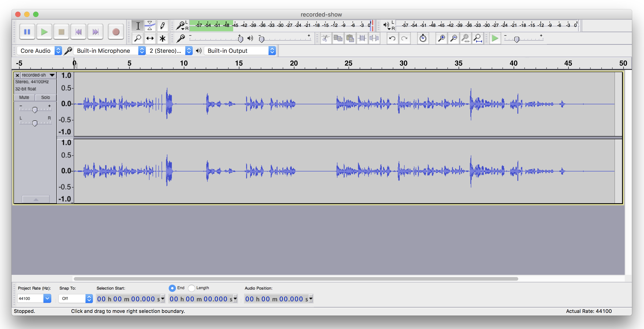The image size is (644, 329).
Task: Open the Core Audio host dropdown
Action: click(40, 51)
